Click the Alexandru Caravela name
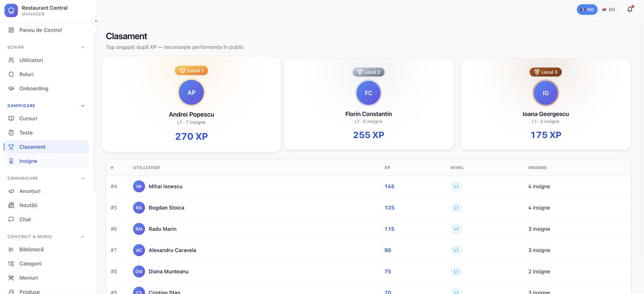The image size is (644, 294). pos(172,250)
